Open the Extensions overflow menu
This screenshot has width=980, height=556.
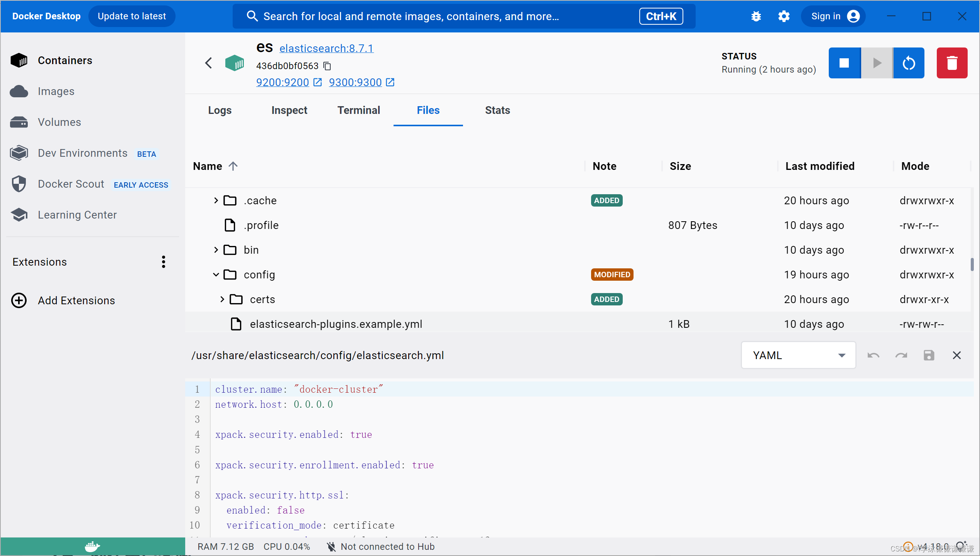(x=163, y=262)
